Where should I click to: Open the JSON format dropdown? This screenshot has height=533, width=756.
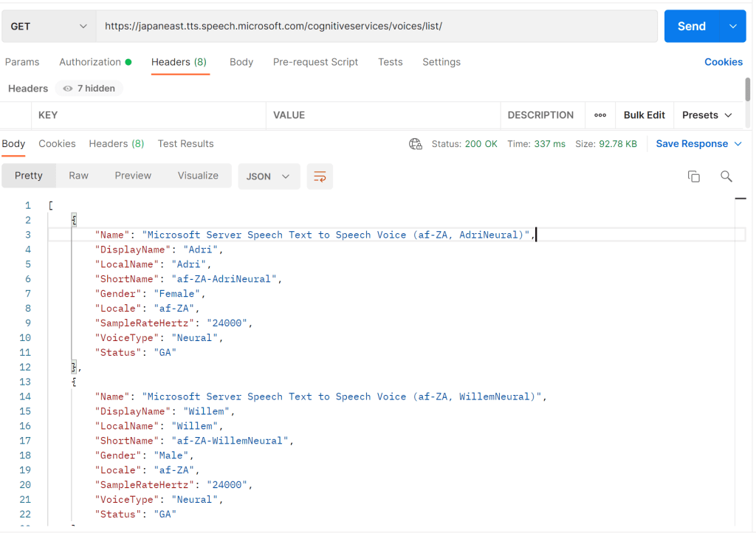coord(269,176)
